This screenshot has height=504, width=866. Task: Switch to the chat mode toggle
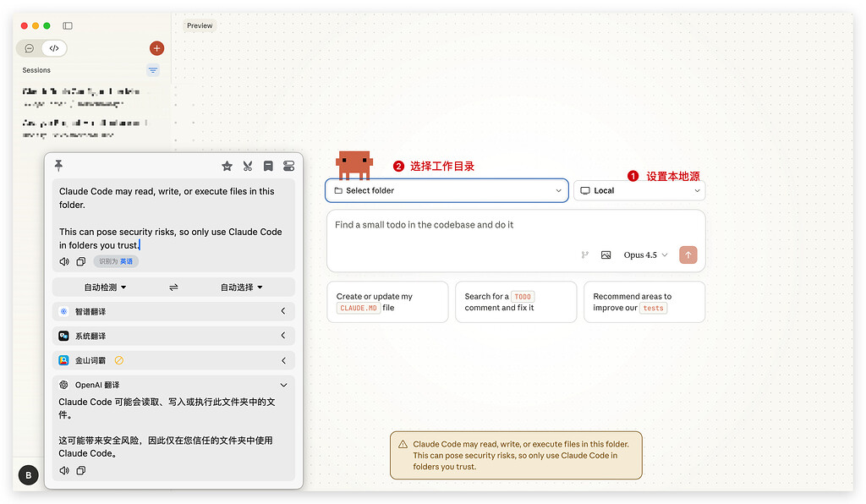(x=30, y=48)
